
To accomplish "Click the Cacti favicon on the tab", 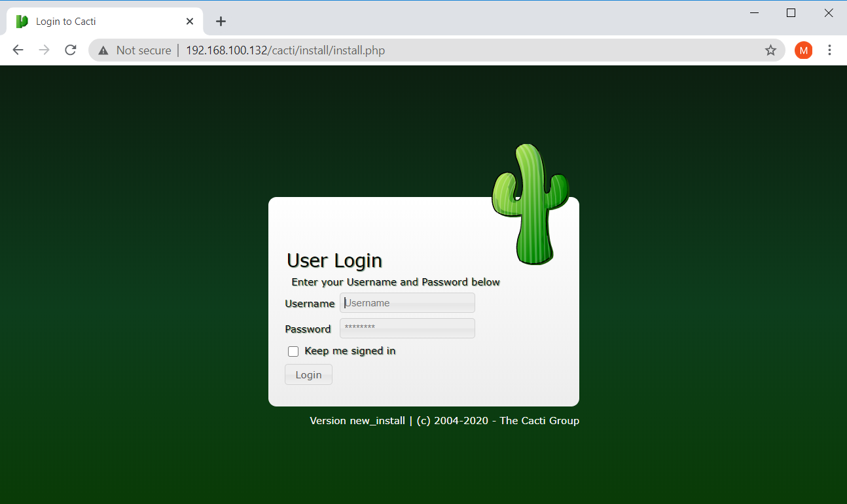I will 22,21.
